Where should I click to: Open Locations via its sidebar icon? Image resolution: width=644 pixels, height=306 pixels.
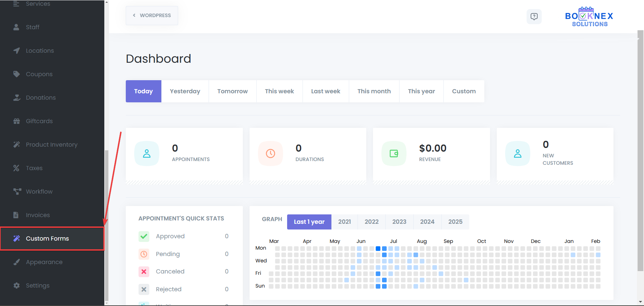(16, 51)
